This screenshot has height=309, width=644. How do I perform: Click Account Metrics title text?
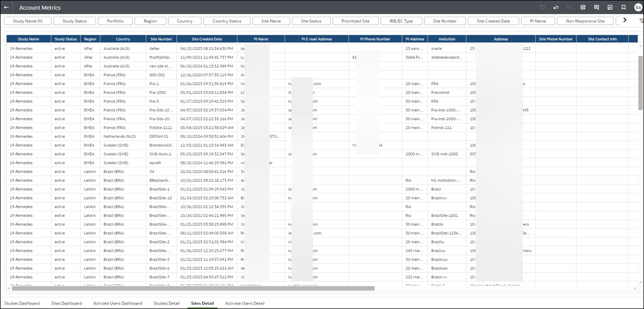click(x=40, y=8)
